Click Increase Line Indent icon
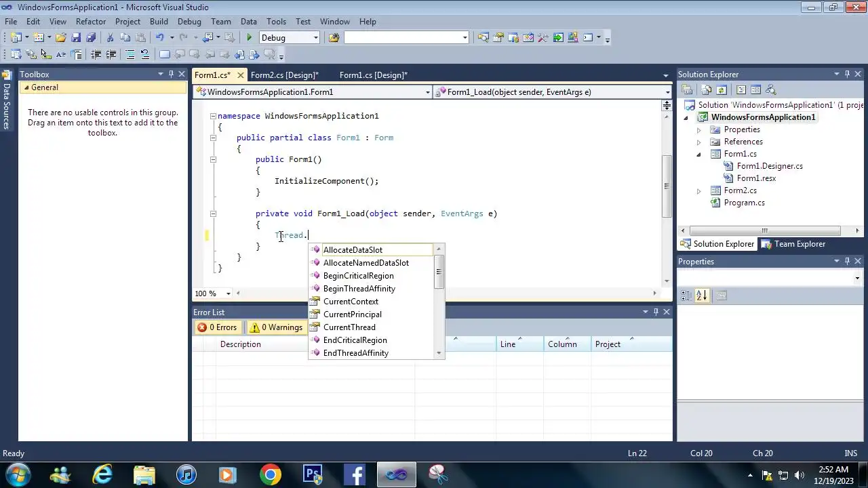 tap(111, 55)
